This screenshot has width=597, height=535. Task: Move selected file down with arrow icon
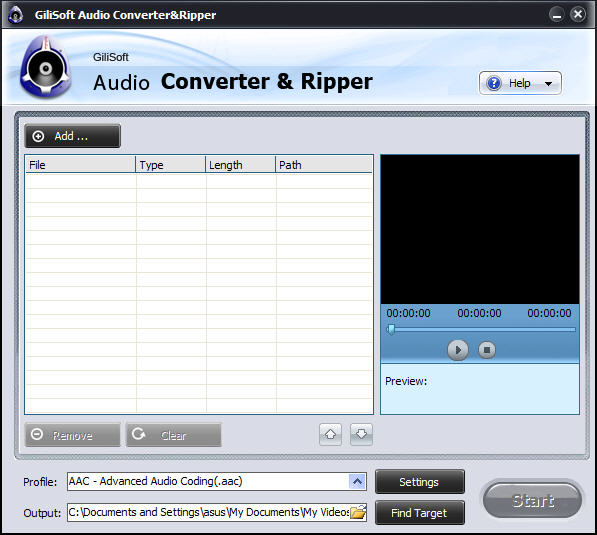coord(361,434)
